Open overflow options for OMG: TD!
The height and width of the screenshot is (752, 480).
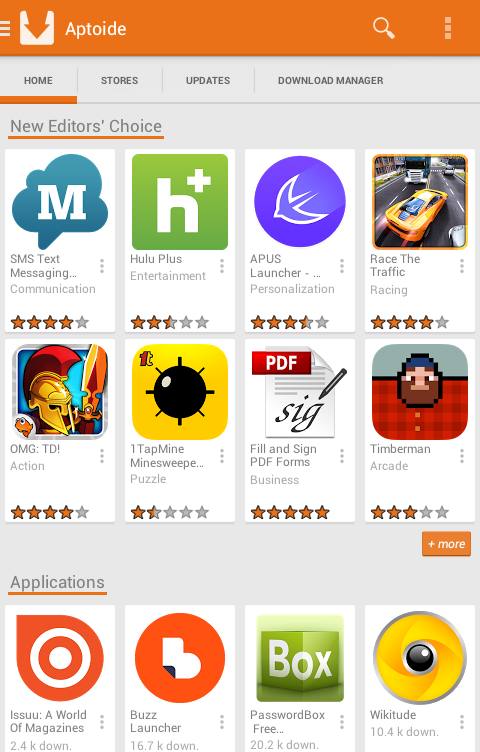click(x=102, y=456)
